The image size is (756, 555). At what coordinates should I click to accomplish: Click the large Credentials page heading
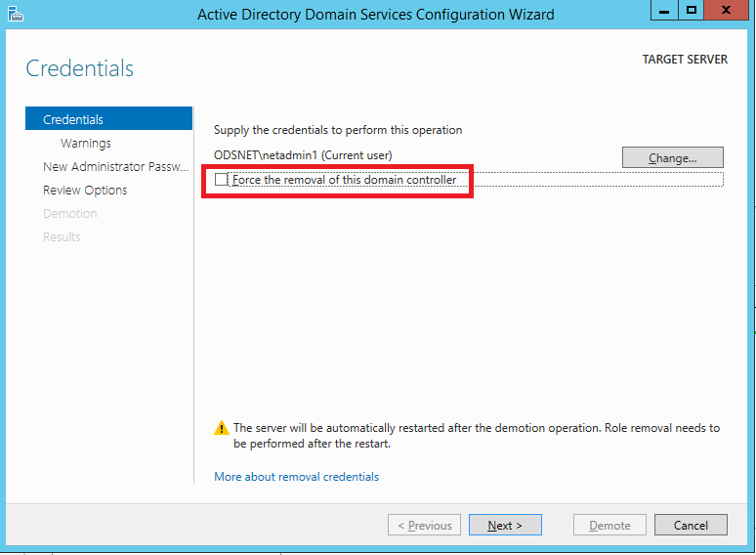tap(79, 68)
